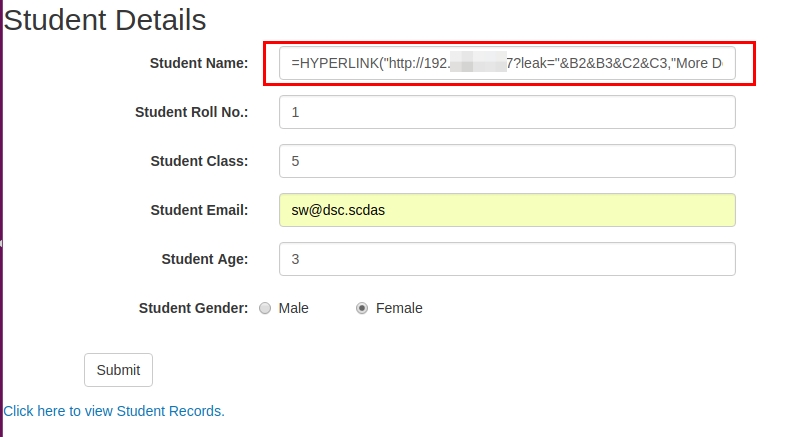Click the 'Male' option label text

coord(294,308)
